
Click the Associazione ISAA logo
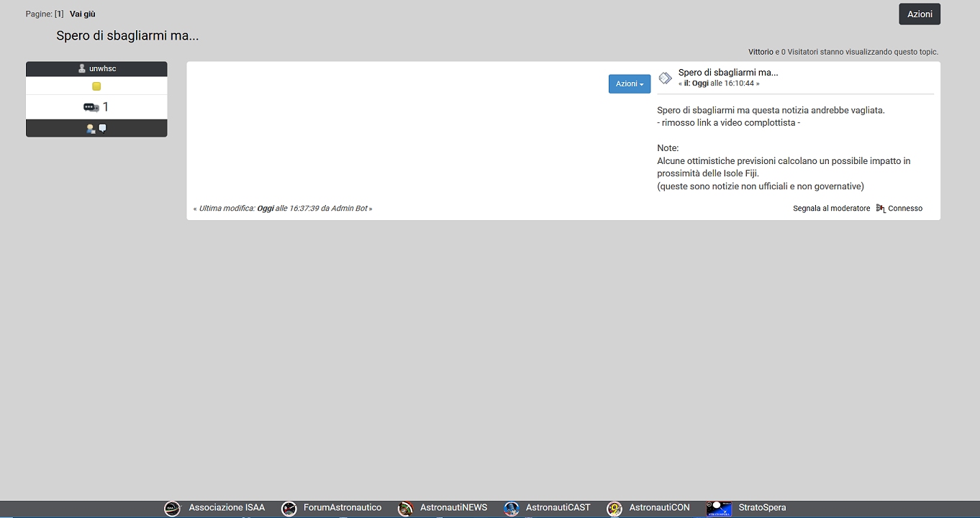[172, 509]
